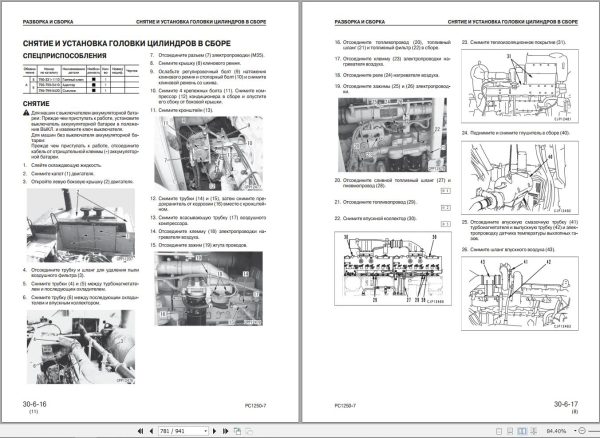Click the 94.40% zoom value
This screenshot has height=438, width=600.
556,431
